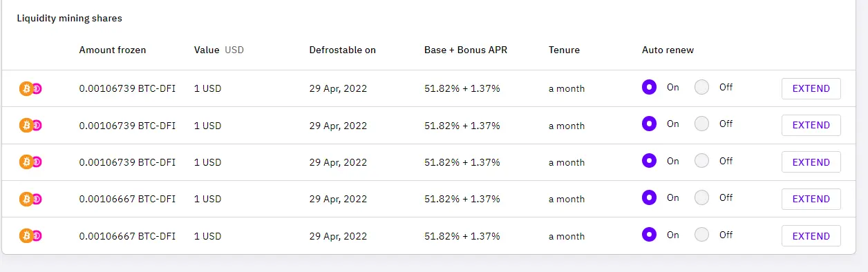Screen dimensions: 868x272
Task: Extend the first liquidity mining share
Action: pos(811,88)
